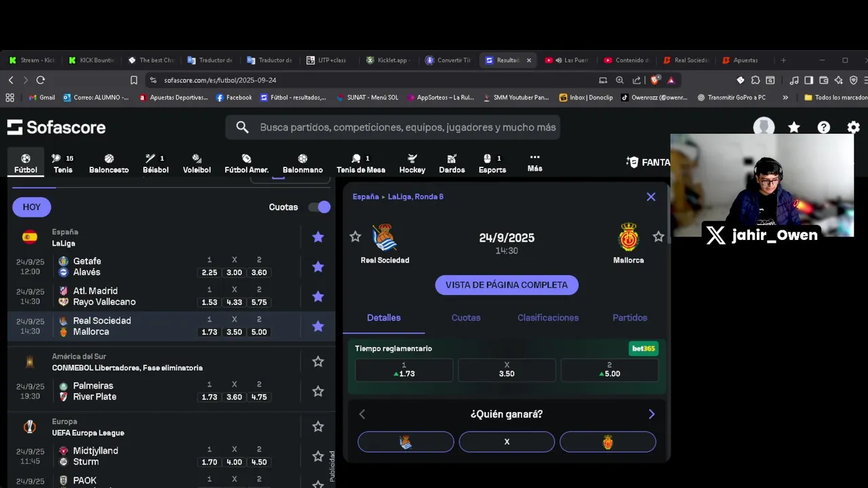Switch to the Detalles tab
868x488 pixels.
pos(384,318)
